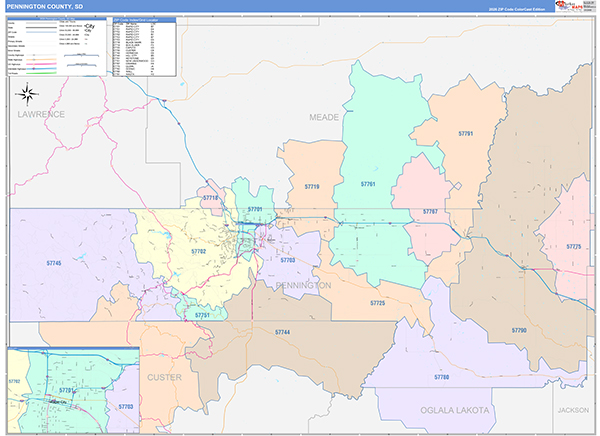The height and width of the screenshot is (436, 600).
Task: Click ZIP label 57791 in the orange region
Action: (x=466, y=134)
